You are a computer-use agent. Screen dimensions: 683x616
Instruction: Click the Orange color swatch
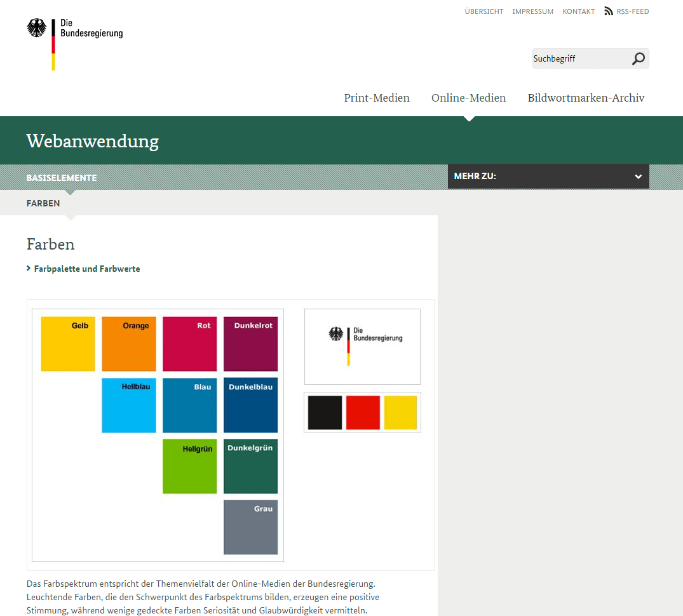129,344
